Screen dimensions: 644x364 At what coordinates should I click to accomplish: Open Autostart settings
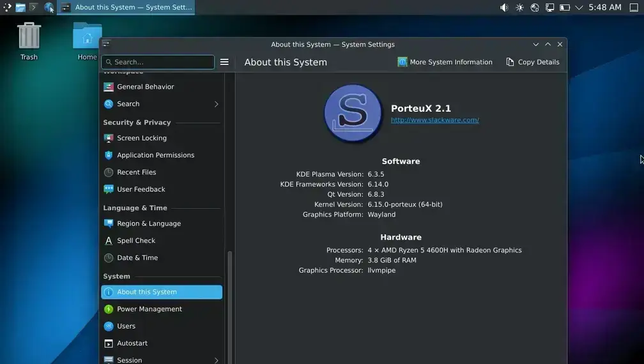[x=162, y=343]
